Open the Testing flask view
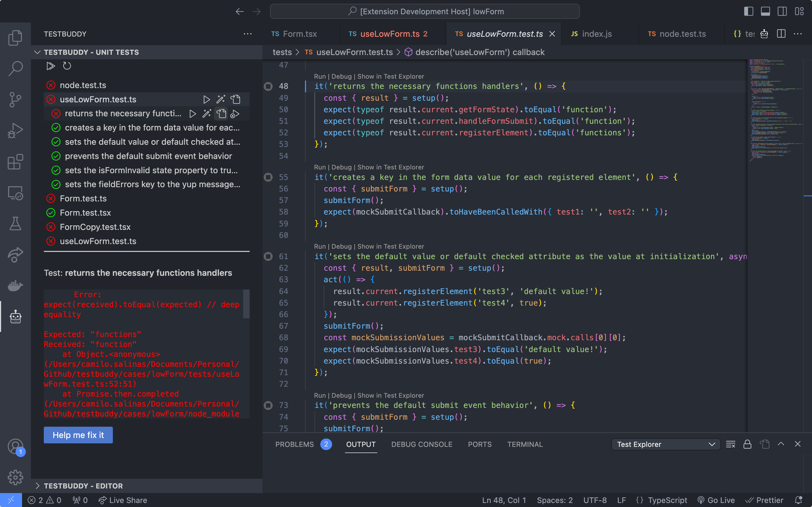The image size is (812, 507). [x=15, y=223]
